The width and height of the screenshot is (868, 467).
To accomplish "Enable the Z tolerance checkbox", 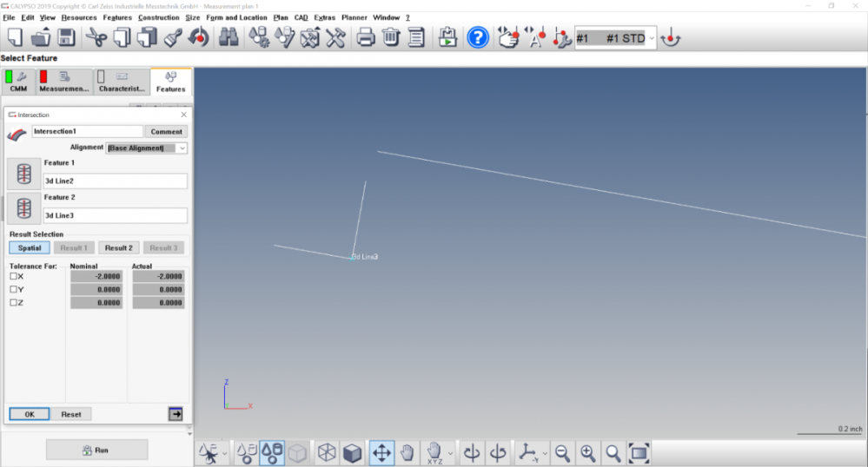I will 14,303.
